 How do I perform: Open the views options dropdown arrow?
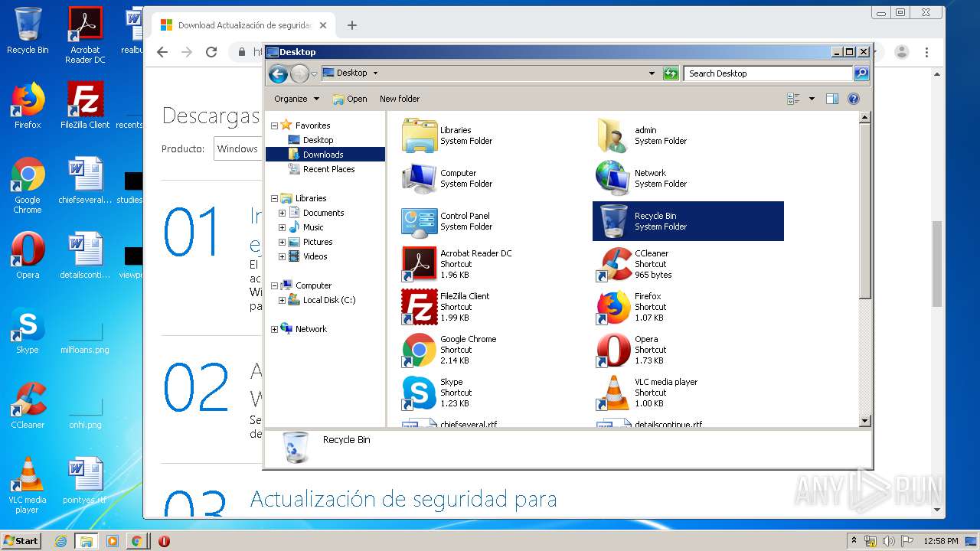812,99
